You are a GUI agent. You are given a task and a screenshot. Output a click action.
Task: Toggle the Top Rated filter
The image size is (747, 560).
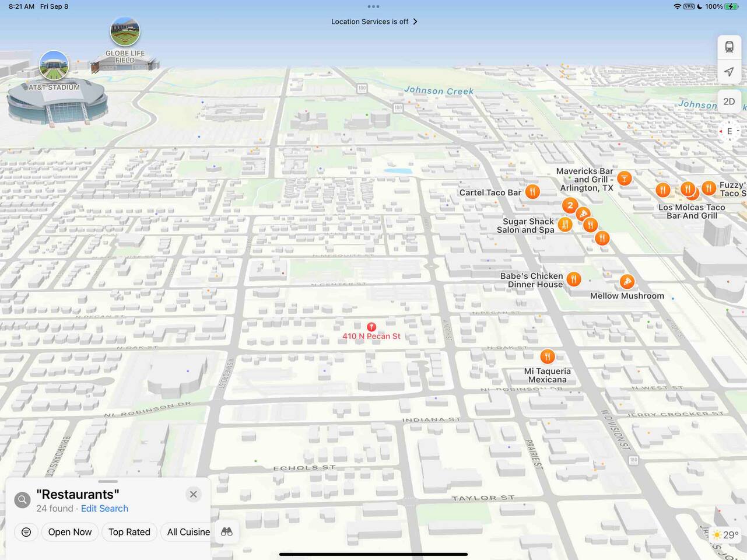(x=129, y=532)
